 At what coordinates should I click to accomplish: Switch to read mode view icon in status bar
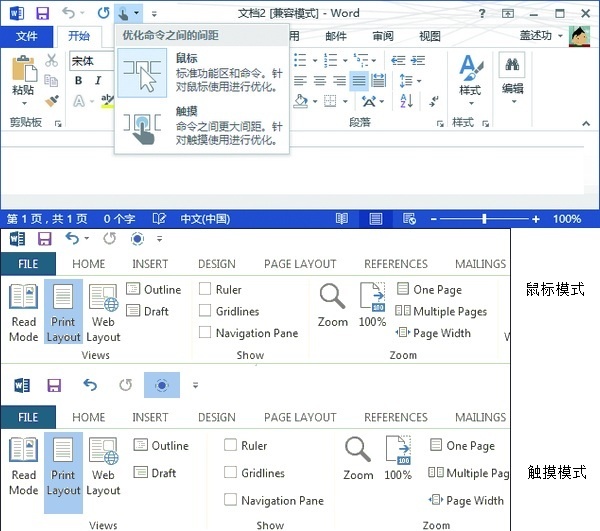click(342, 219)
